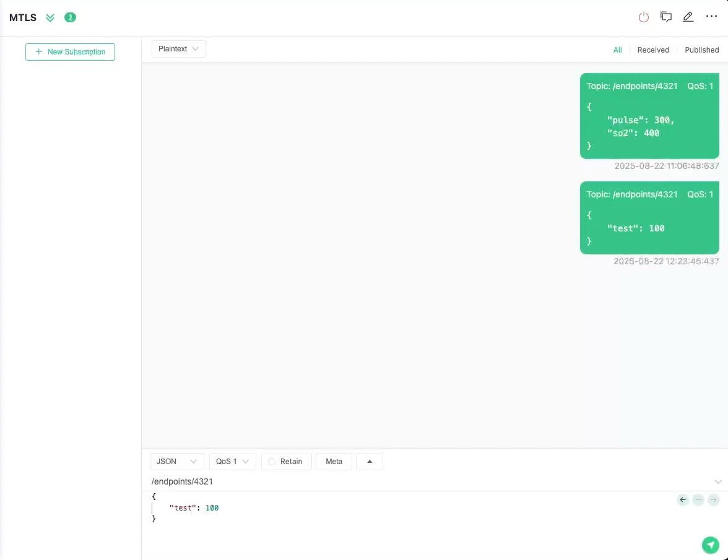Navigate back with the left arrow icon
Screen dimensions: 728x560
[x=683, y=500]
